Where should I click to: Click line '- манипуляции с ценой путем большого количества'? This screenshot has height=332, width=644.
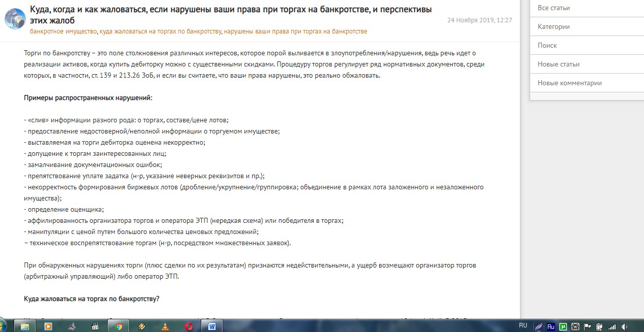click(141, 232)
